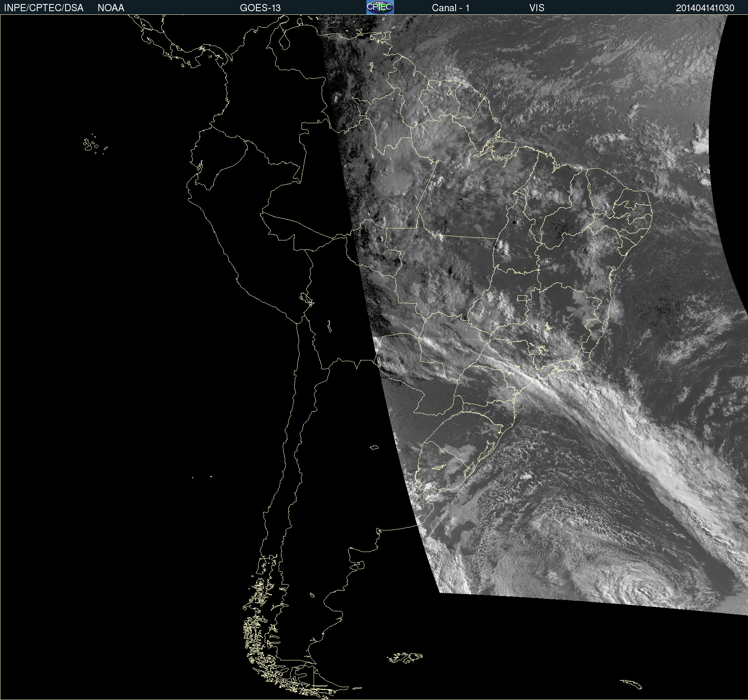Click the INPE/CPTEC/DSA header text

[x=44, y=8]
